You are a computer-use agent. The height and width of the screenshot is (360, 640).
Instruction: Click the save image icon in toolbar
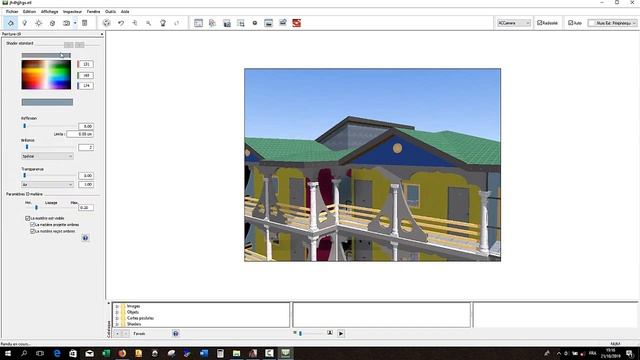227,23
